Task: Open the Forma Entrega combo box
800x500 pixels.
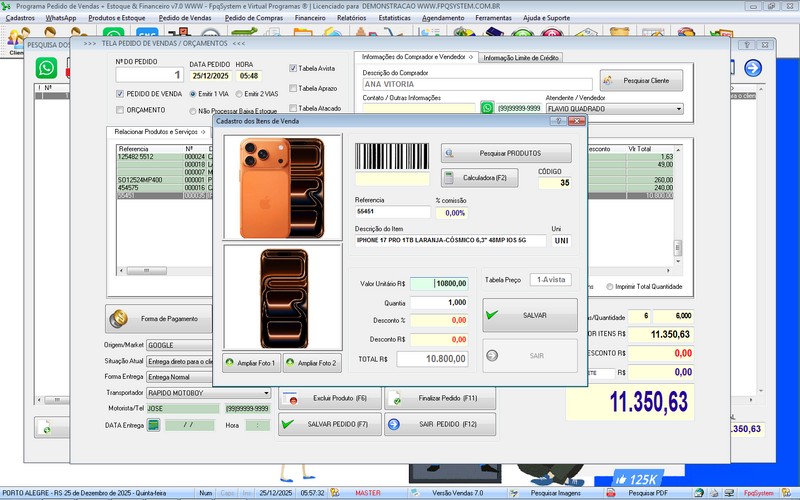Action: pyautogui.click(x=180, y=377)
